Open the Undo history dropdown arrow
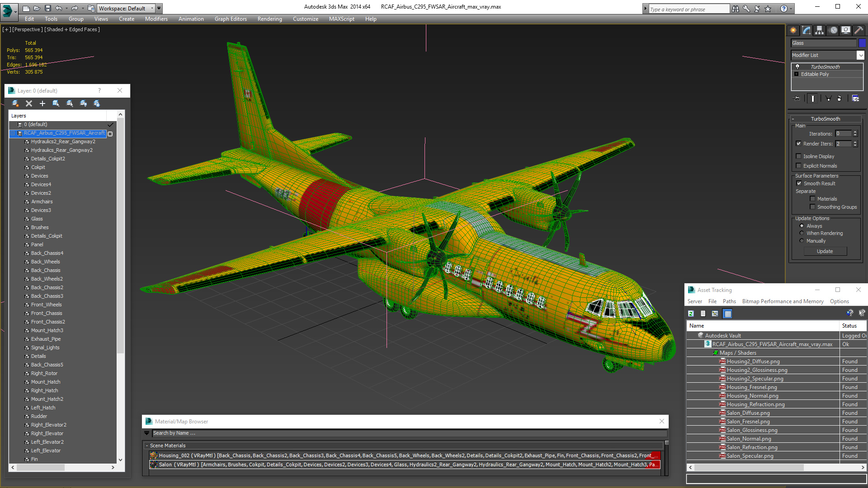868x488 pixels. tap(66, 8)
